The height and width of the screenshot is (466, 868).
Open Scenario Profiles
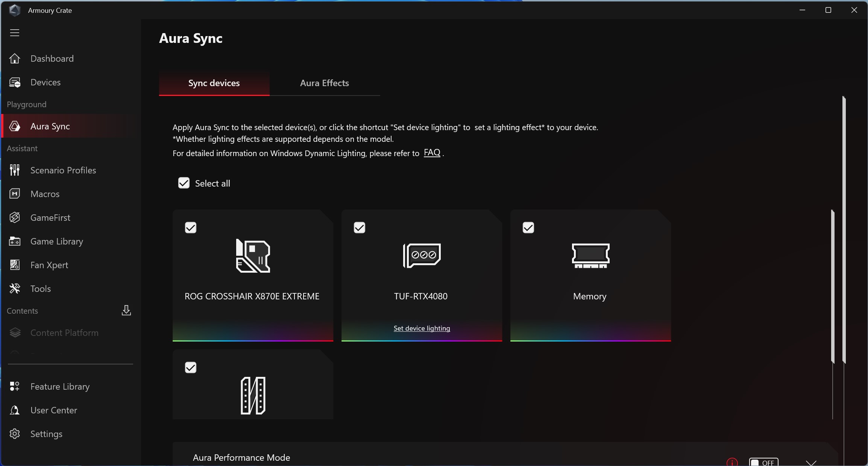[x=64, y=170]
